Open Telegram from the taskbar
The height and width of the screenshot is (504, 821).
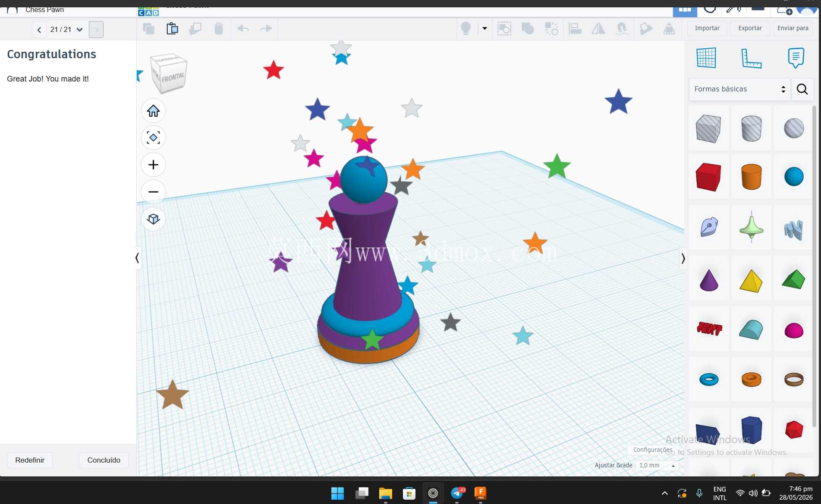click(457, 493)
